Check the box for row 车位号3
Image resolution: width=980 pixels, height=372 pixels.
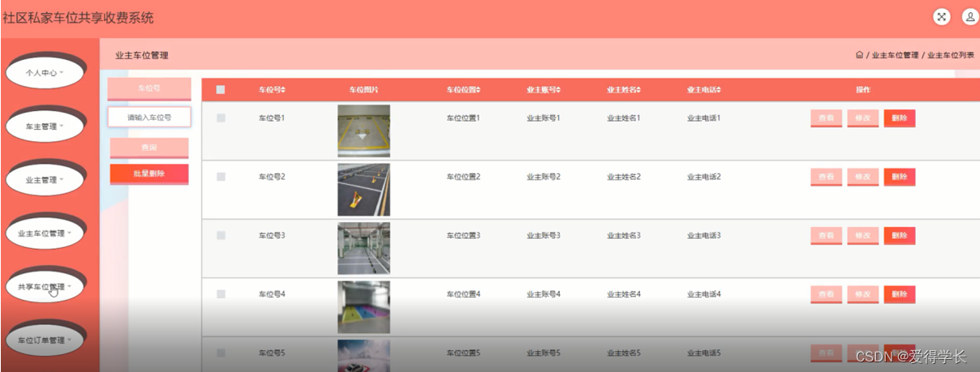tap(221, 236)
